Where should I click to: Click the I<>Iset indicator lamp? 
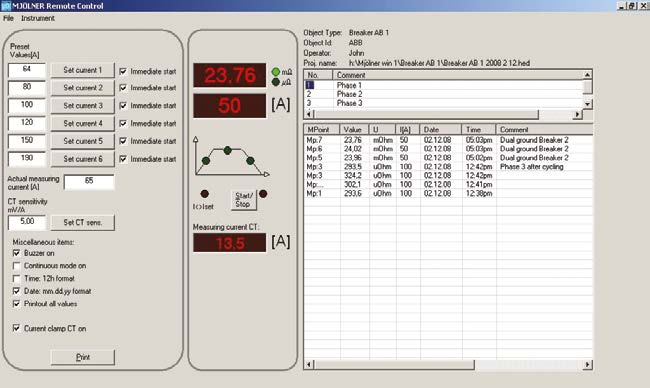(204, 194)
